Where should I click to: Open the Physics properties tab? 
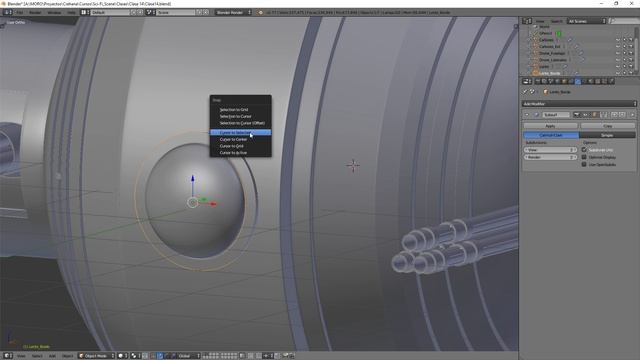[611, 81]
